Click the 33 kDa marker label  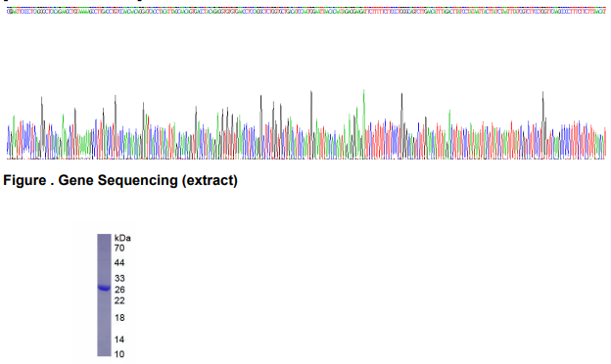(x=119, y=278)
